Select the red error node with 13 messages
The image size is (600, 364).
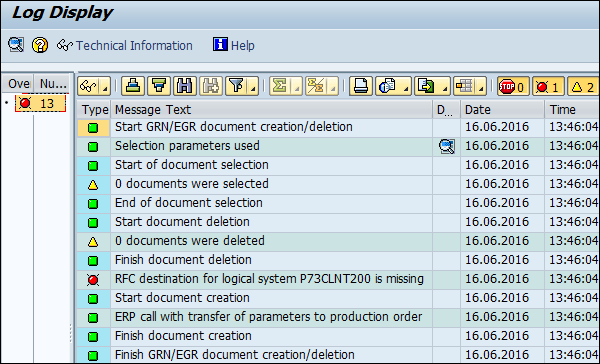(x=40, y=103)
